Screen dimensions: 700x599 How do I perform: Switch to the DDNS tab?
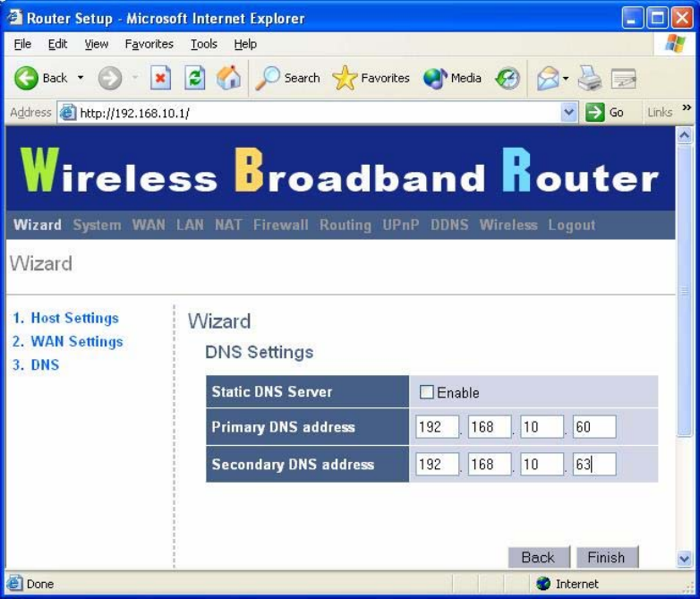(449, 225)
